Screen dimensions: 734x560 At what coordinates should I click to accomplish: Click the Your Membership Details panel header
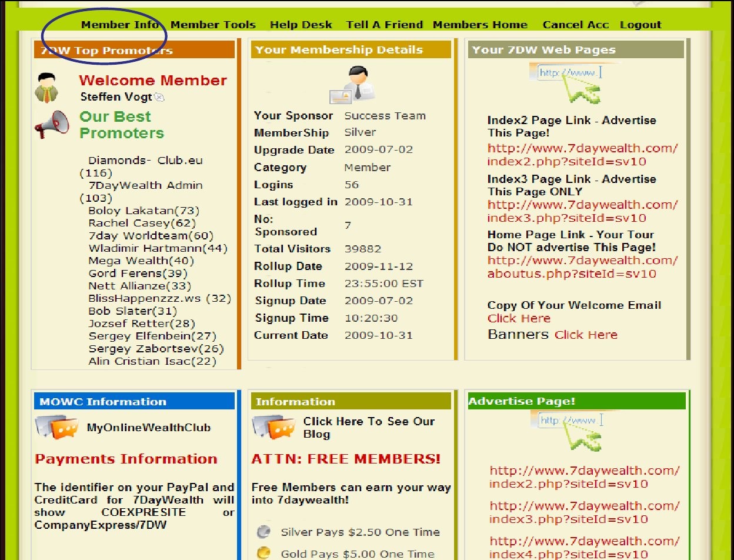click(351, 50)
